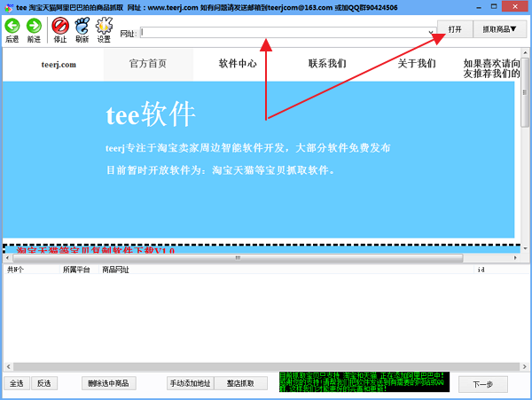Maximize the tee window
The image size is (532, 400).
(x=494, y=6)
